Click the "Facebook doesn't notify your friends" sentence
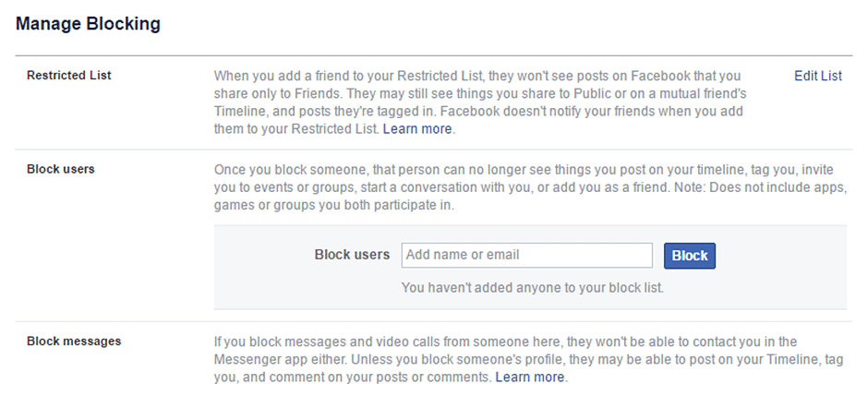This screenshot has height=396, width=868. (x=591, y=112)
